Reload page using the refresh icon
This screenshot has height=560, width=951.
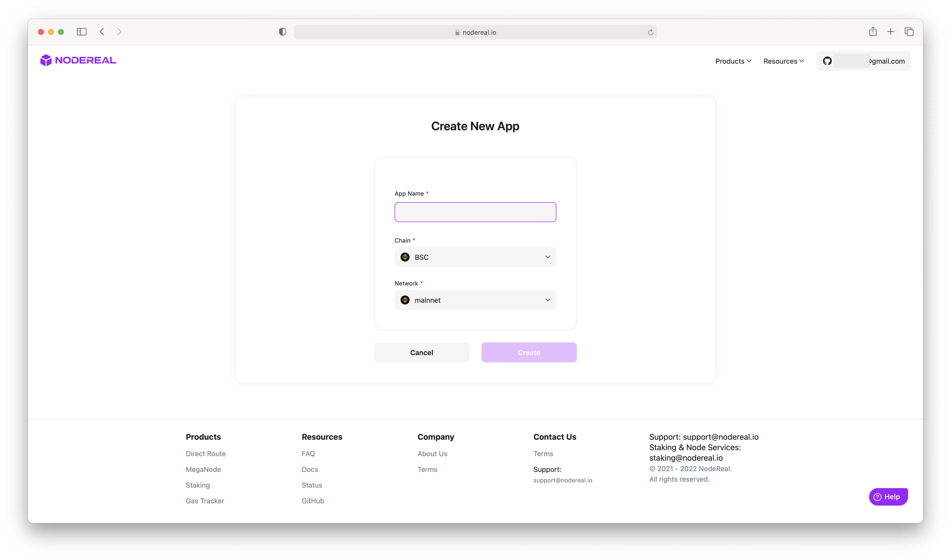click(651, 32)
